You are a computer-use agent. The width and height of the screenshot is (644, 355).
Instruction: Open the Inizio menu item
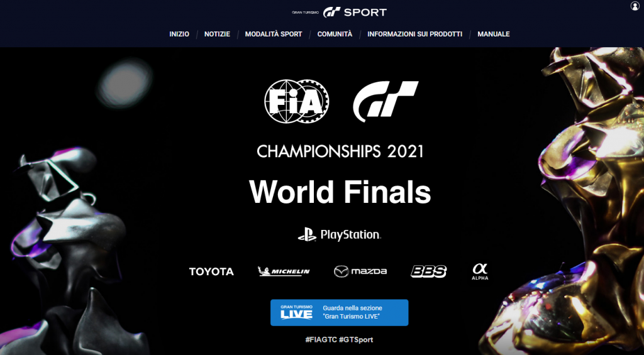tap(179, 34)
